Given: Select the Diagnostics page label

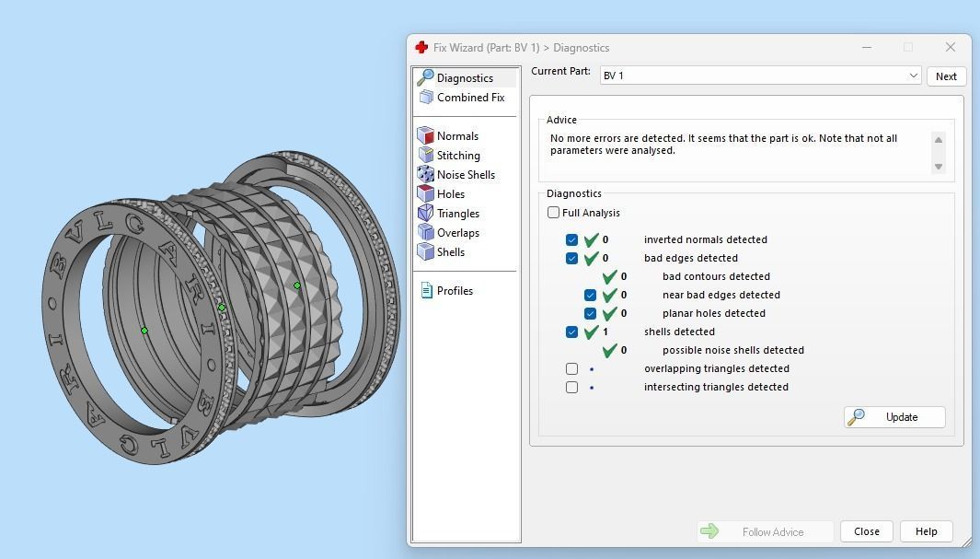Looking at the screenshot, I should coord(465,78).
